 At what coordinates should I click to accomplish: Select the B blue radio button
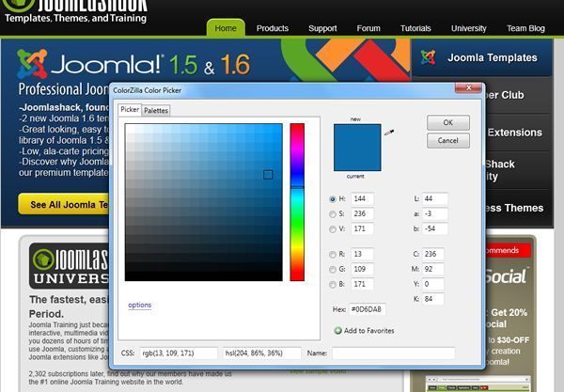click(x=333, y=285)
